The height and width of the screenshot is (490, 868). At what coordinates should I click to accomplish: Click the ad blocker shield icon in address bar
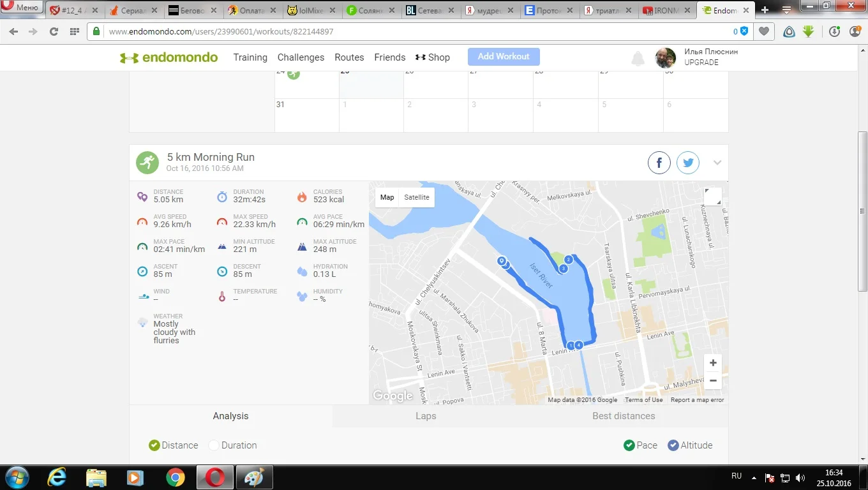coord(744,31)
